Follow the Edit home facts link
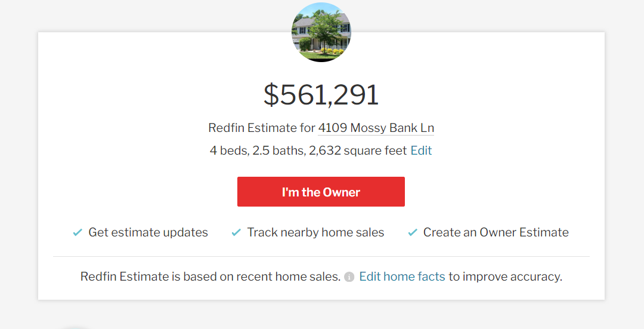Viewport: 644px width, 329px height. [402, 276]
